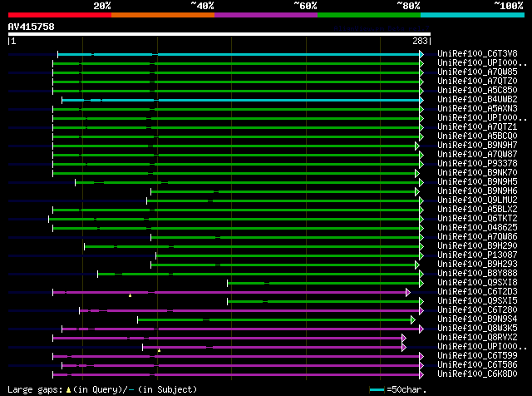Click the purple arrowhead of the Q8W3K5 hit
This screenshot has height=396, width=532.
421,329
